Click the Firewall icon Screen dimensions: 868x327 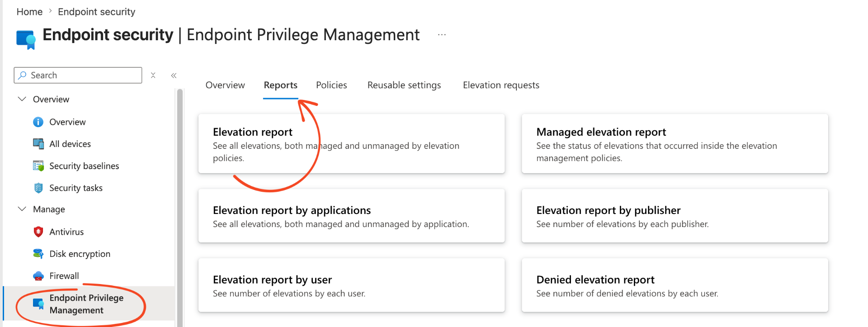(x=38, y=276)
